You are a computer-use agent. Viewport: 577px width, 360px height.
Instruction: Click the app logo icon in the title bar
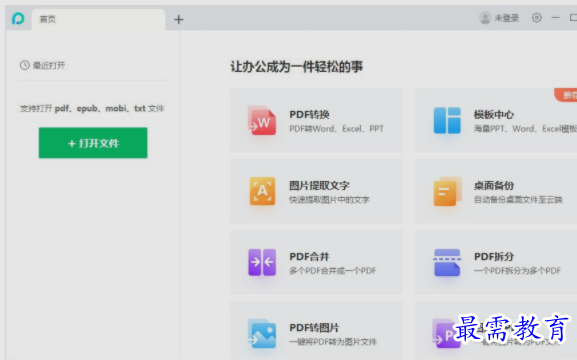pyautogui.click(x=18, y=18)
